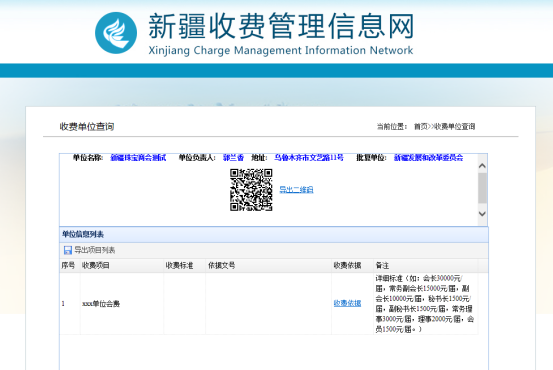Click the 收费依据 column header

coord(353,266)
